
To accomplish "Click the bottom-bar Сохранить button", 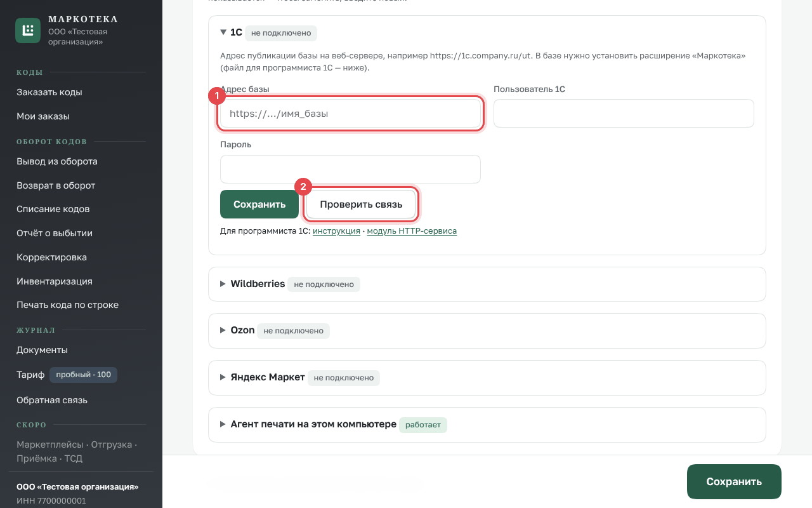I will (734, 481).
